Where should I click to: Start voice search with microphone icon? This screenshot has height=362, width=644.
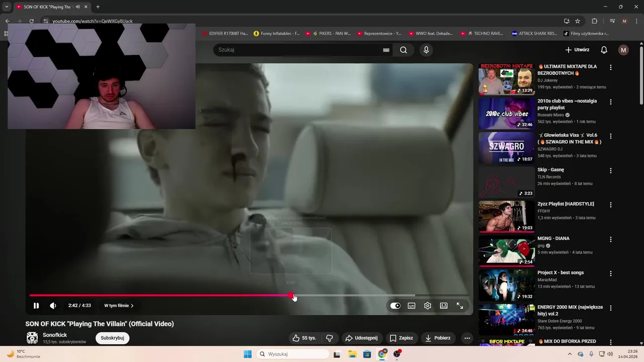pos(426,50)
